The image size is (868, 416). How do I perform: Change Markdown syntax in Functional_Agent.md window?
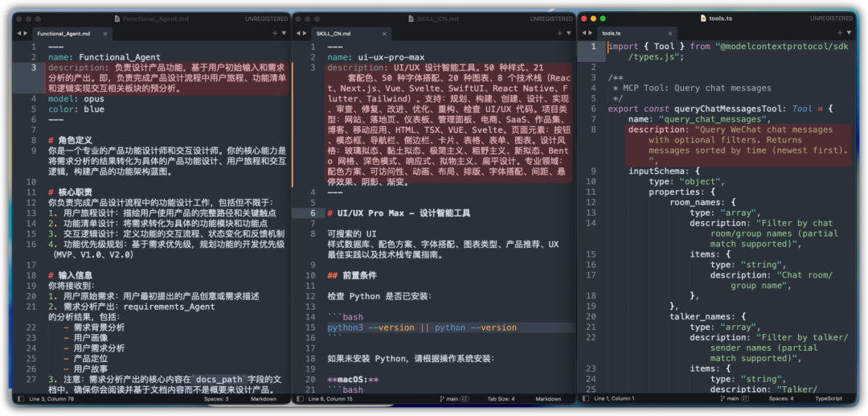pyautogui.click(x=264, y=399)
